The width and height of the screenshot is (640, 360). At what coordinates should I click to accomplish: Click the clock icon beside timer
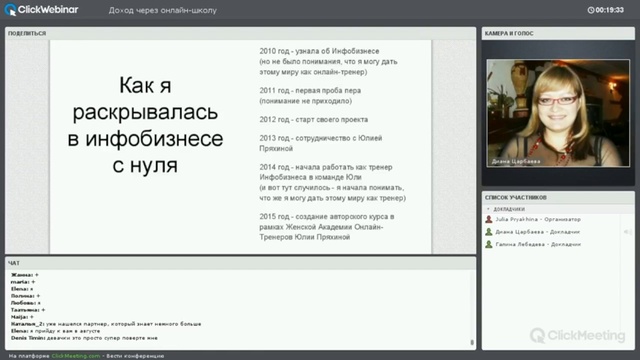point(591,10)
